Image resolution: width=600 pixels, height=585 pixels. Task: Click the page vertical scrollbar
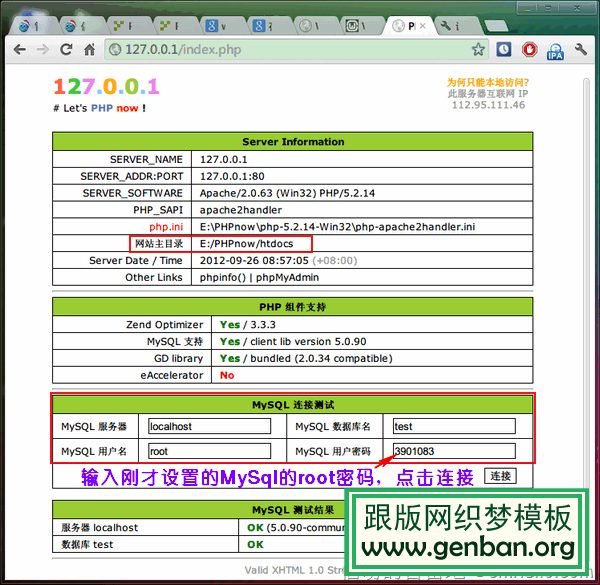(x=586, y=283)
